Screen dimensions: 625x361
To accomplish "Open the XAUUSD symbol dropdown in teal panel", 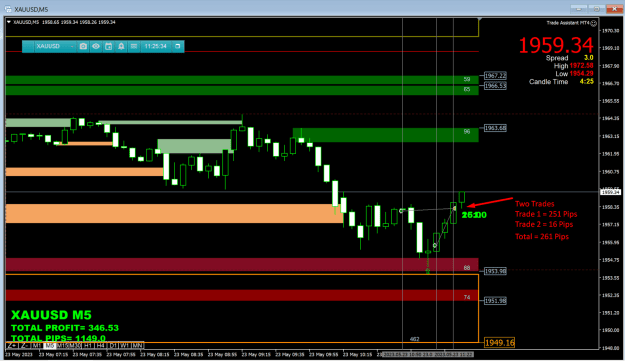I will [x=55, y=46].
